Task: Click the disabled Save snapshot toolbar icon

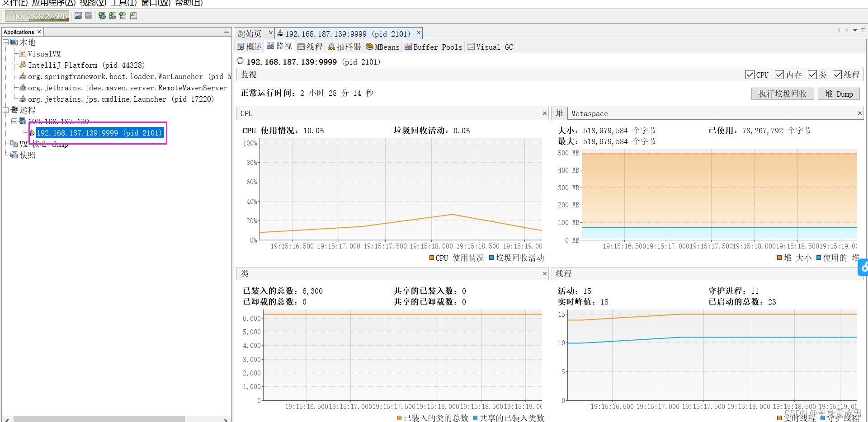Action: (89, 16)
